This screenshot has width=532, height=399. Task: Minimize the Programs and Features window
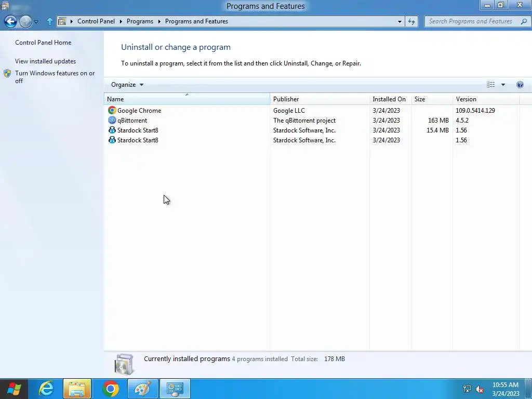(x=487, y=5)
